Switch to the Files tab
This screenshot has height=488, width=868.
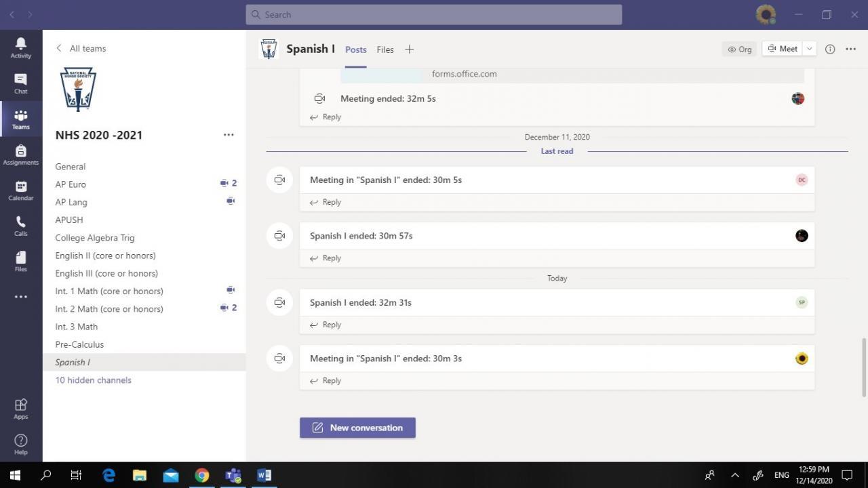(385, 49)
